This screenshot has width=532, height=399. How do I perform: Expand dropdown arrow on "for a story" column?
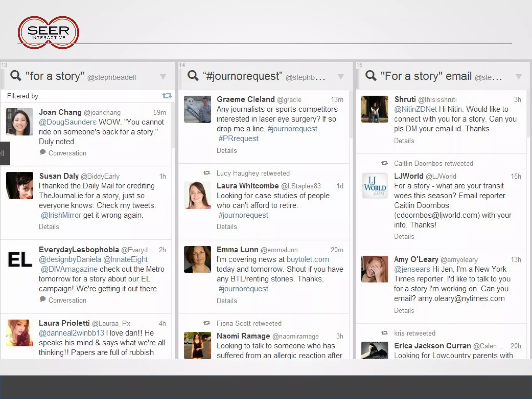(x=163, y=77)
